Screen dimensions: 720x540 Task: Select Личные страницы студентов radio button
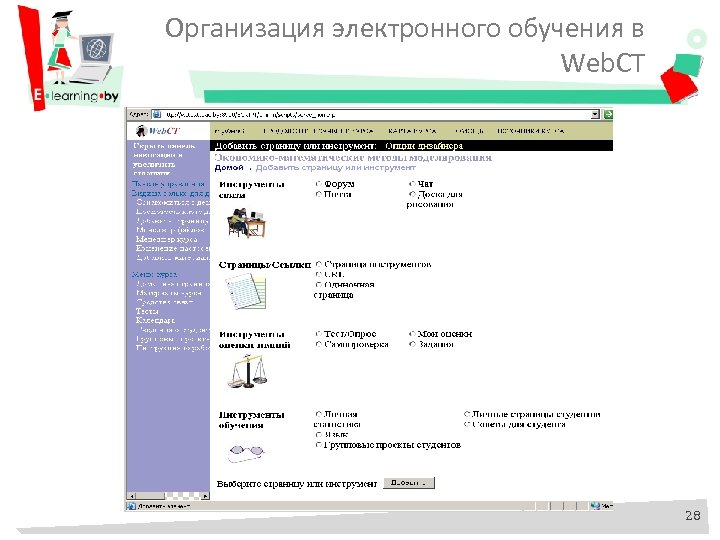467,414
